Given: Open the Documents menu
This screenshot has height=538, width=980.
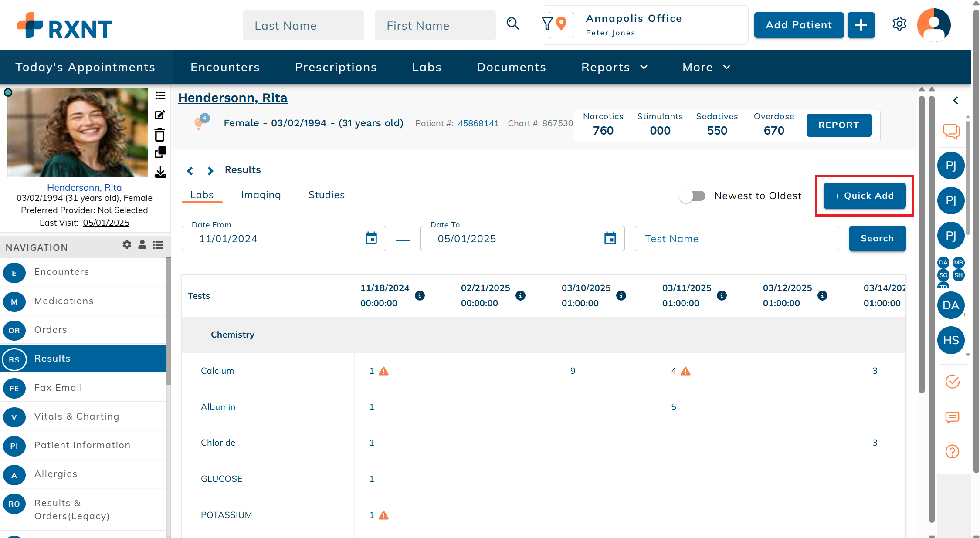Looking at the screenshot, I should click(x=512, y=67).
